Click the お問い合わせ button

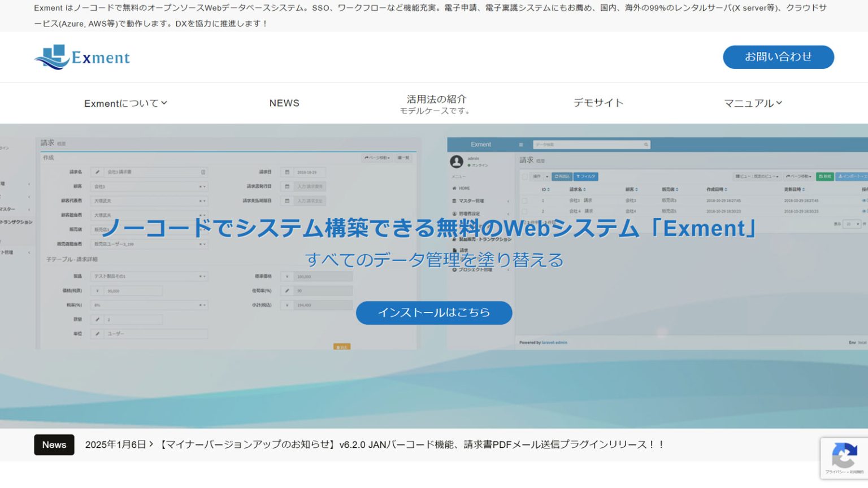click(x=778, y=57)
